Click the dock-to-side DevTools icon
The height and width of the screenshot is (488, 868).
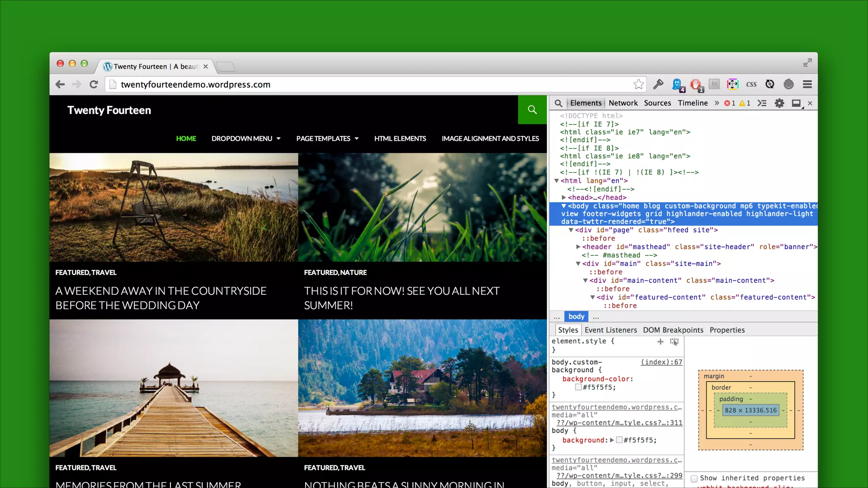[796, 103]
